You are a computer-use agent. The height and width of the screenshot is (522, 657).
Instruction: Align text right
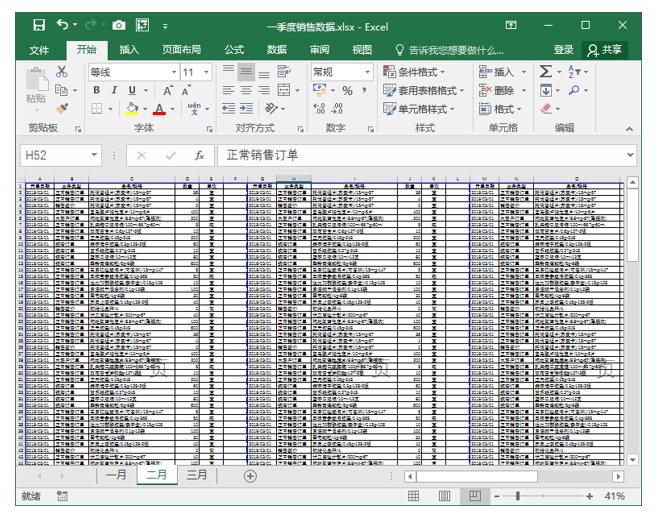click(x=264, y=90)
